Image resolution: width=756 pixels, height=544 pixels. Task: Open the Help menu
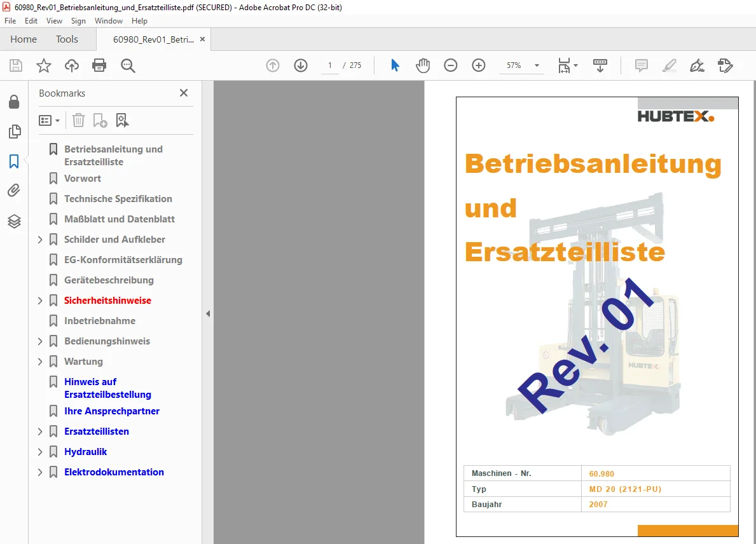(139, 21)
